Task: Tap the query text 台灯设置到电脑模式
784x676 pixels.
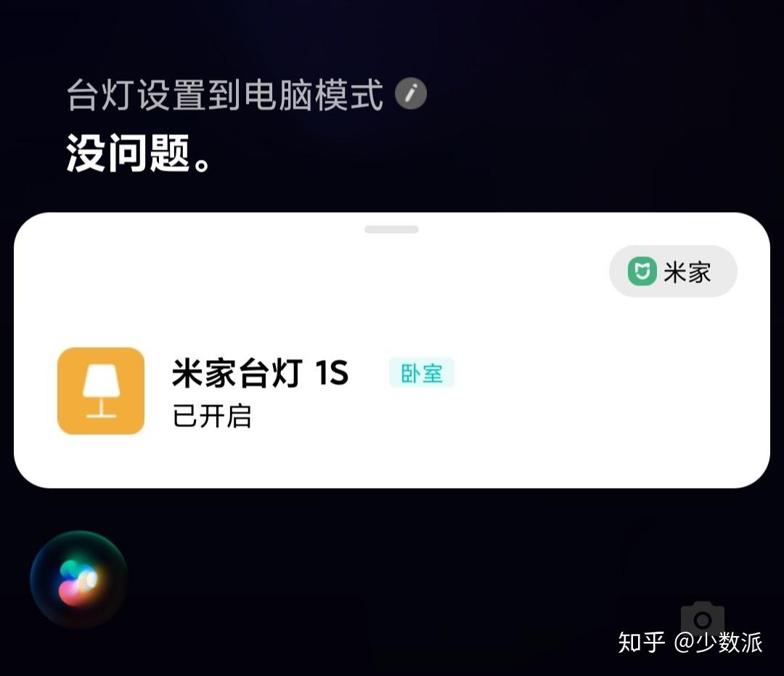Action: pyautogui.click(x=225, y=94)
